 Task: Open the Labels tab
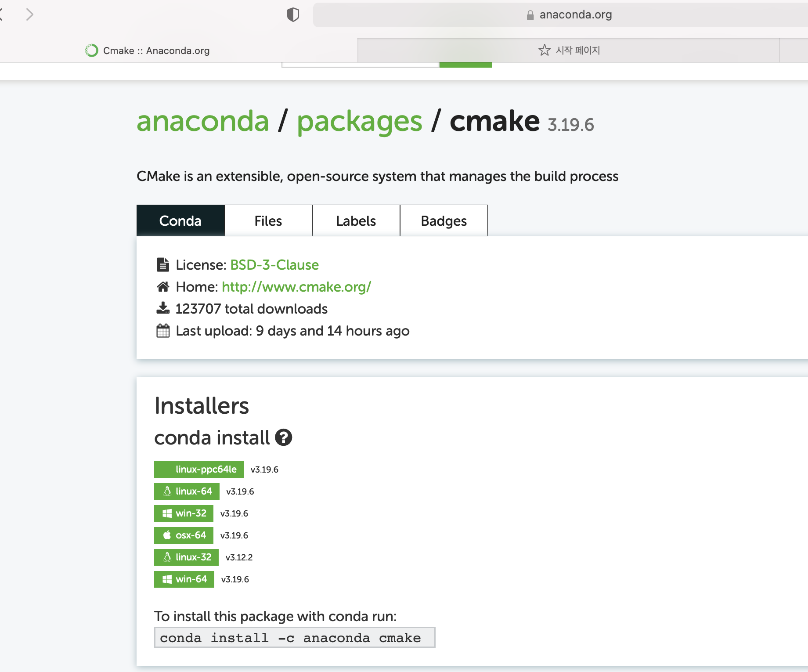click(356, 220)
